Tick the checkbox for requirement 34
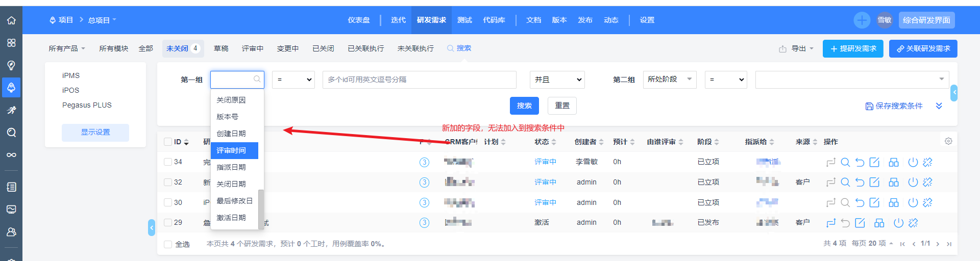Viewport: 980px width, 261px height. (x=168, y=162)
